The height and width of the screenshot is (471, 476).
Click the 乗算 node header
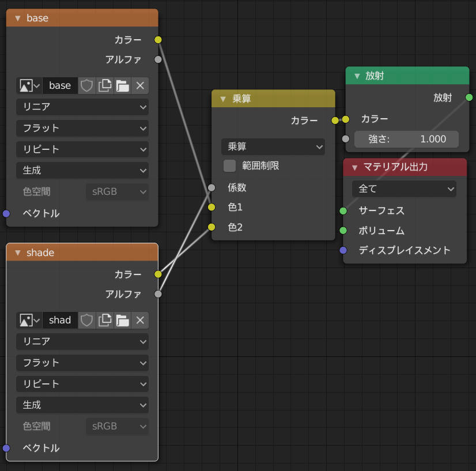[x=273, y=99]
